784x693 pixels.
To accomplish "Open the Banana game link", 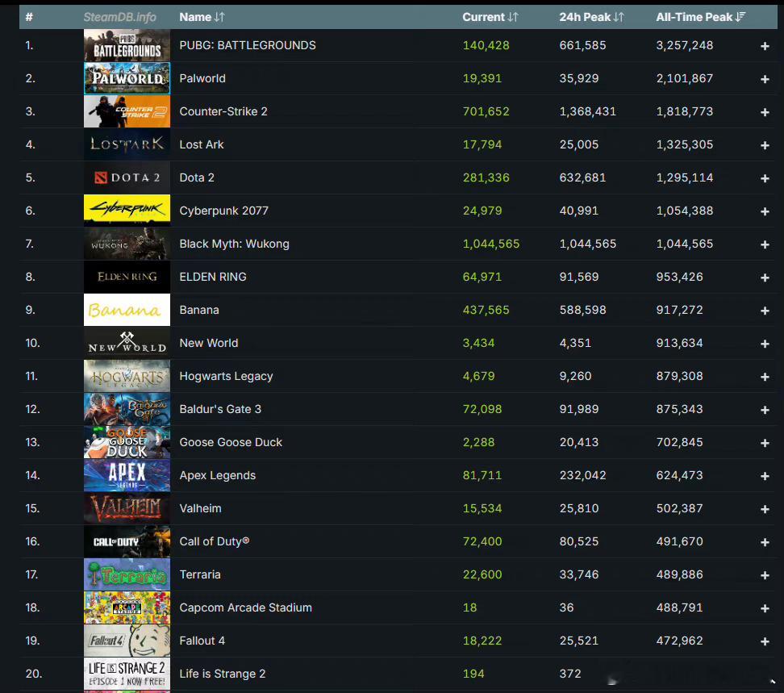I will click(199, 310).
